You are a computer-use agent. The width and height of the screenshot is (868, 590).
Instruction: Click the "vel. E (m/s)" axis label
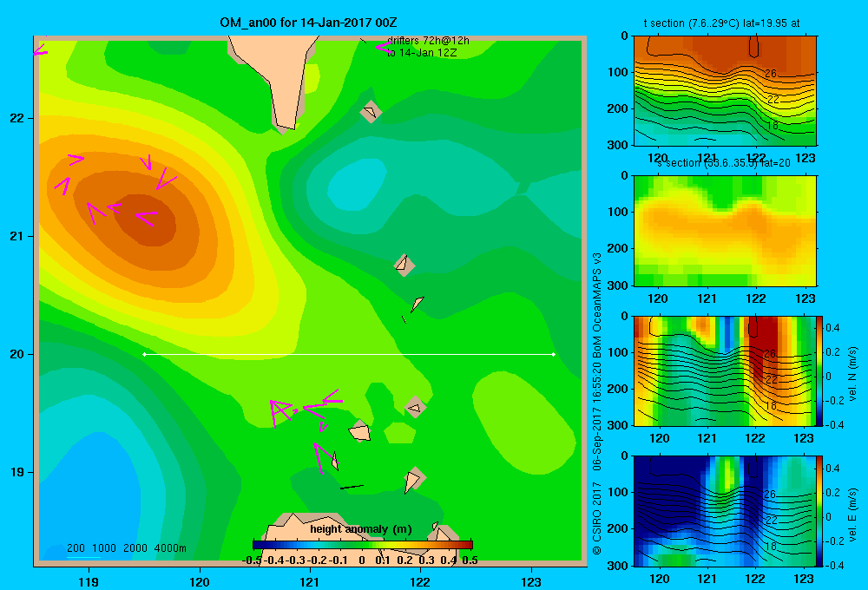coord(852,515)
